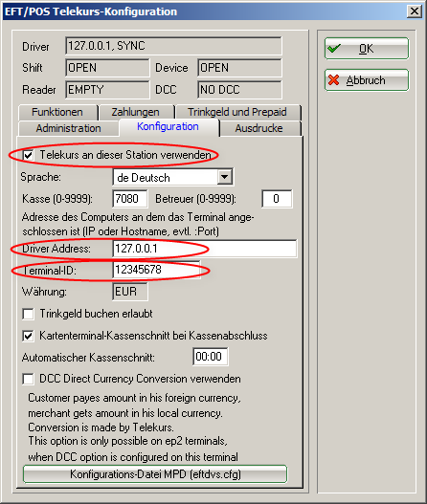Click the green checkmark OK button
The height and width of the screenshot is (504, 427).
pos(366,49)
